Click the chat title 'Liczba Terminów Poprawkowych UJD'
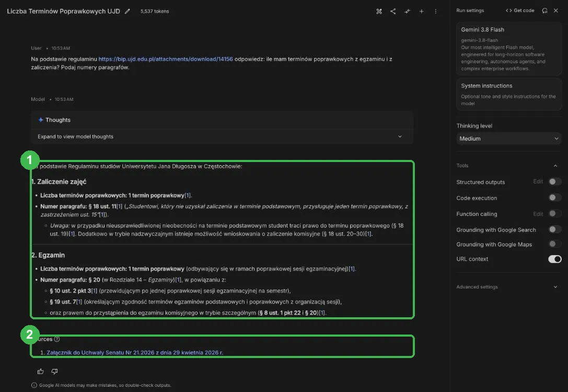 pos(63,11)
